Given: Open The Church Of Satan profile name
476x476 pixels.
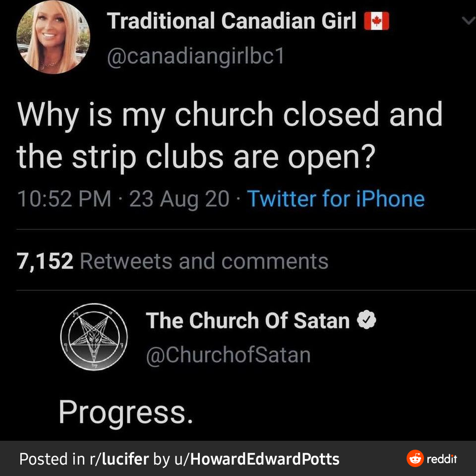Looking at the screenshot, I should click(247, 321).
